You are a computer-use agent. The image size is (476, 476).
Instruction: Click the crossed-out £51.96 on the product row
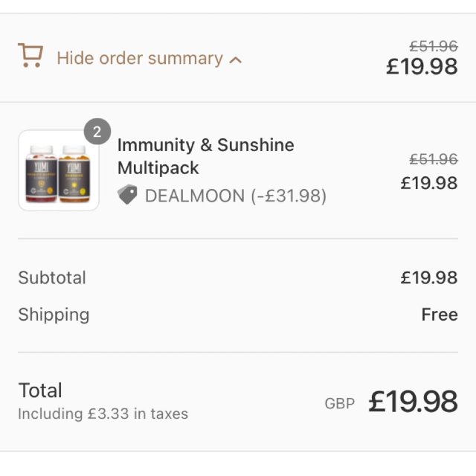point(434,159)
